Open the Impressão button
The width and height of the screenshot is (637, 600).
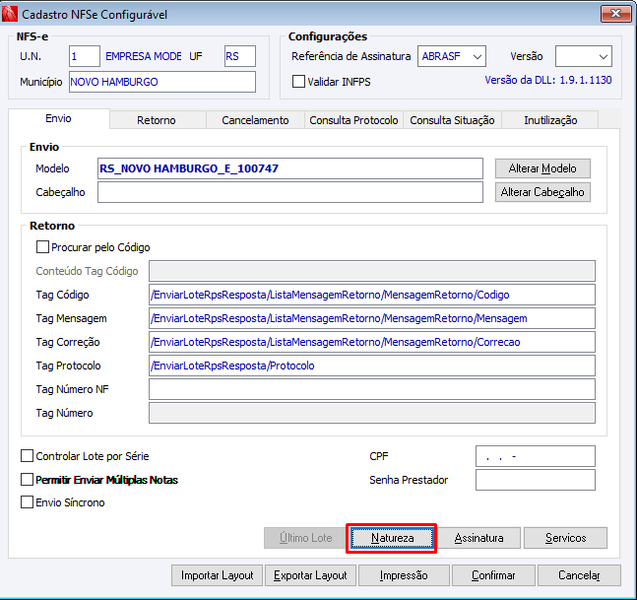coord(404,575)
